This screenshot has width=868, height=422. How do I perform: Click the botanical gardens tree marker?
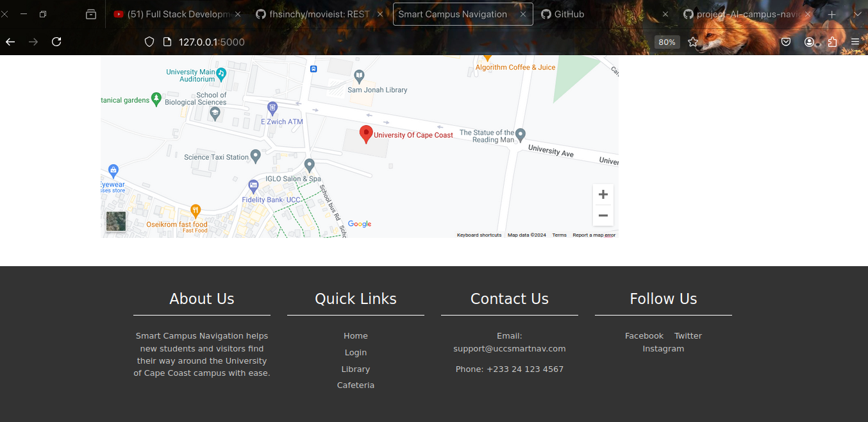point(156,98)
